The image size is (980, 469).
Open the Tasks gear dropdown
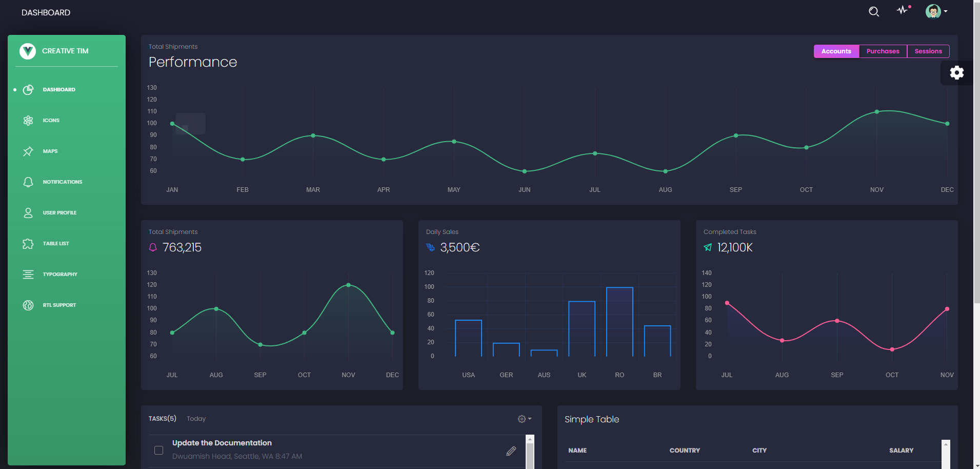coord(523,419)
